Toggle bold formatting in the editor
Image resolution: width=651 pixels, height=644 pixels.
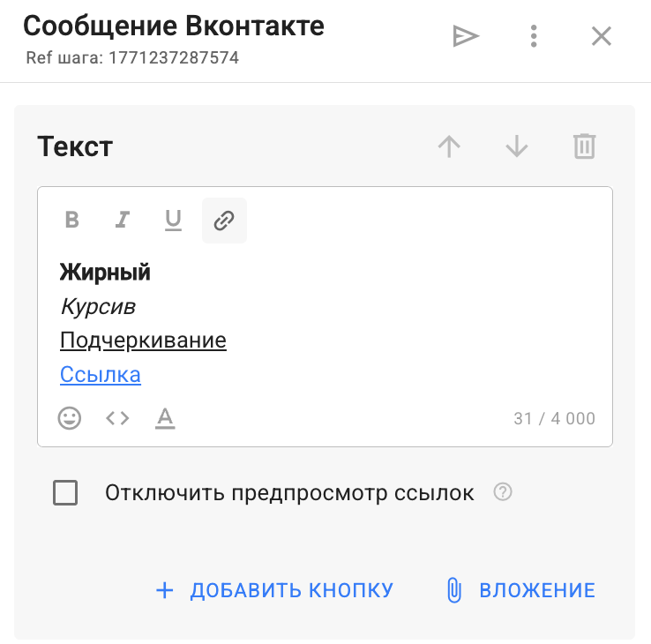pyautogui.click(x=72, y=221)
